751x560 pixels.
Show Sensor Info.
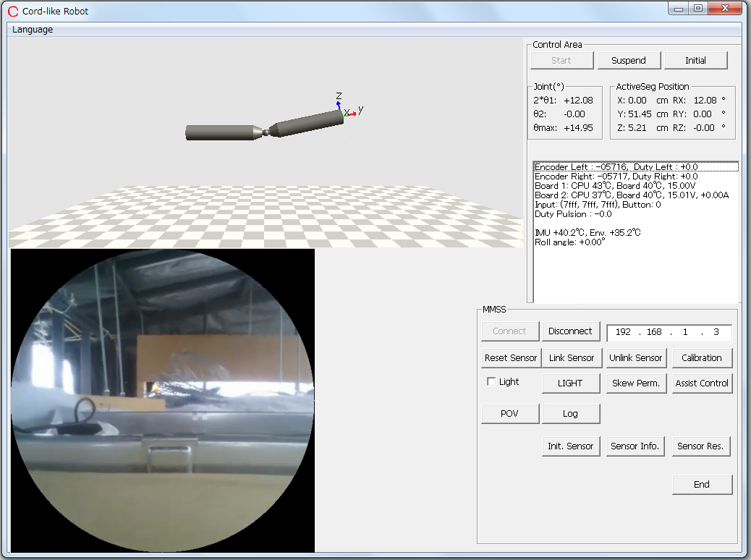(x=635, y=446)
